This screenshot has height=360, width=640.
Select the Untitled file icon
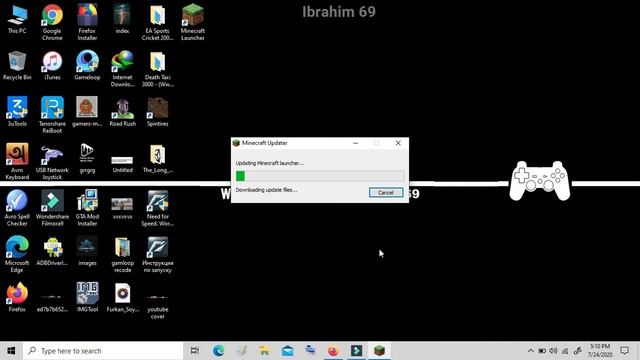click(122, 163)
